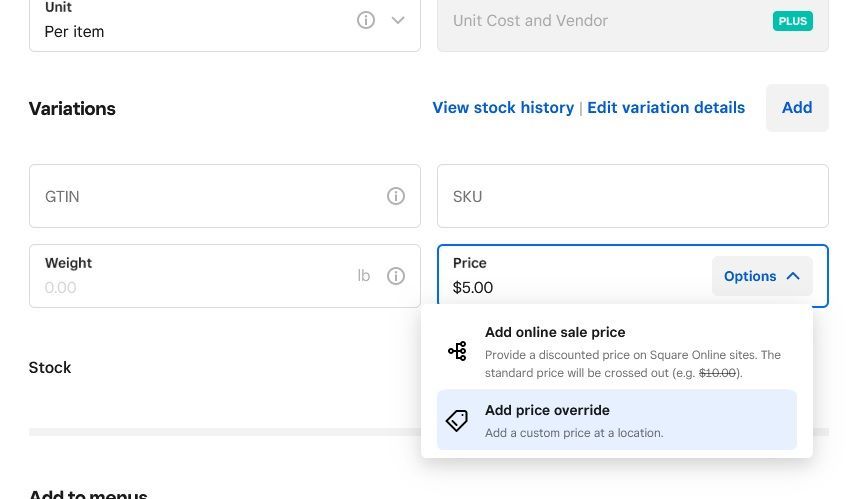Click the price override tag icon
This screenshot has height=499, width=850.
tap(457, 421)
